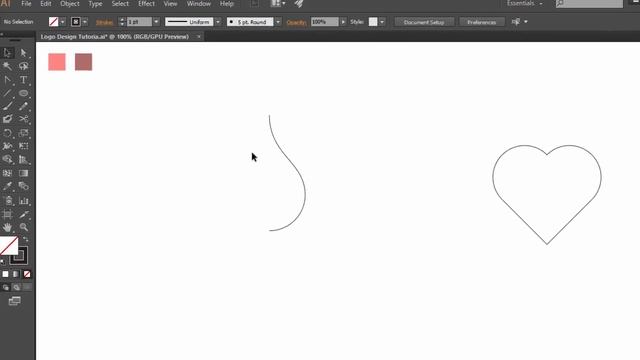Viewport: 640px width, 360px height.
Task: Open stroke weight dropdown next to 1 pt
Action: (156, 22)
